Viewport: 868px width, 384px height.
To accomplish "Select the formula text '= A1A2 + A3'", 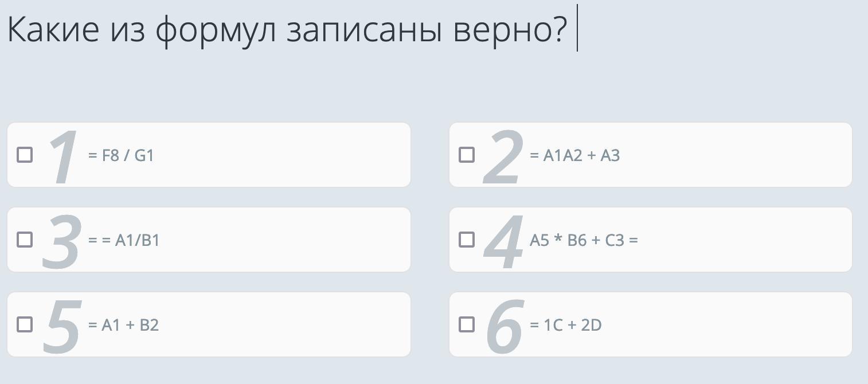I will point(575,155).
